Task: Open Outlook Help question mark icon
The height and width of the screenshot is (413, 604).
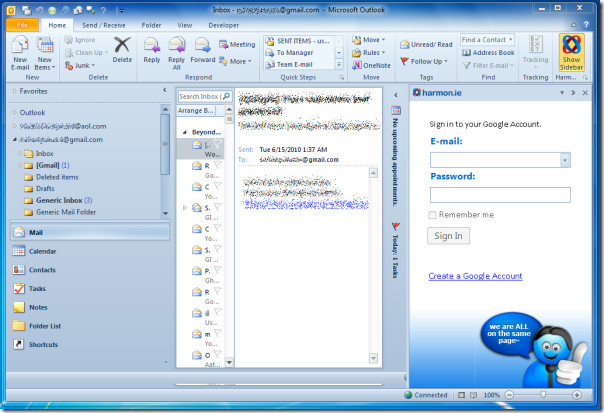Action: tap(586, 25)
